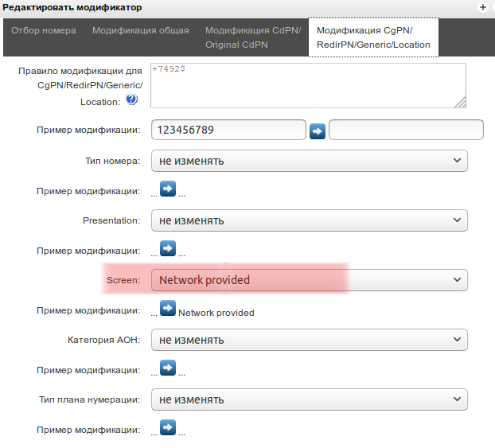Click arrow icon under Presentation dropdown

(x=168, y=248)
